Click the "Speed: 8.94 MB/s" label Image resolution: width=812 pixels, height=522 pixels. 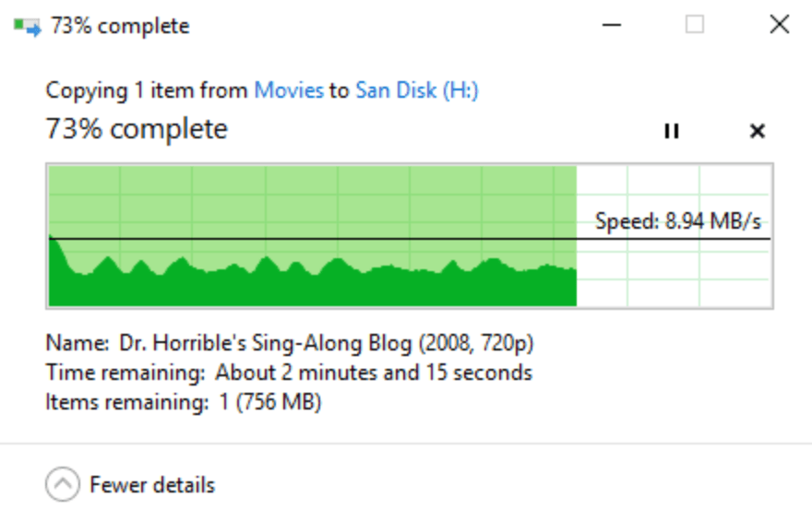(x=683, y=221)
